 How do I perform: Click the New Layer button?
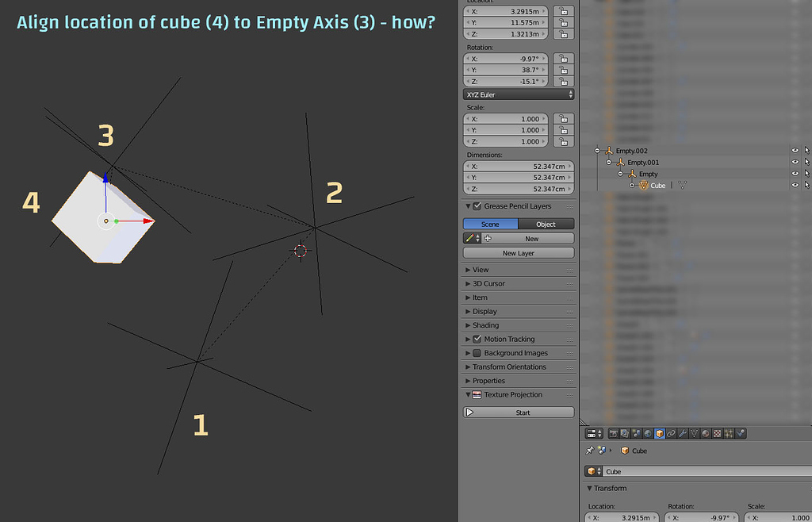pos(519,253)
